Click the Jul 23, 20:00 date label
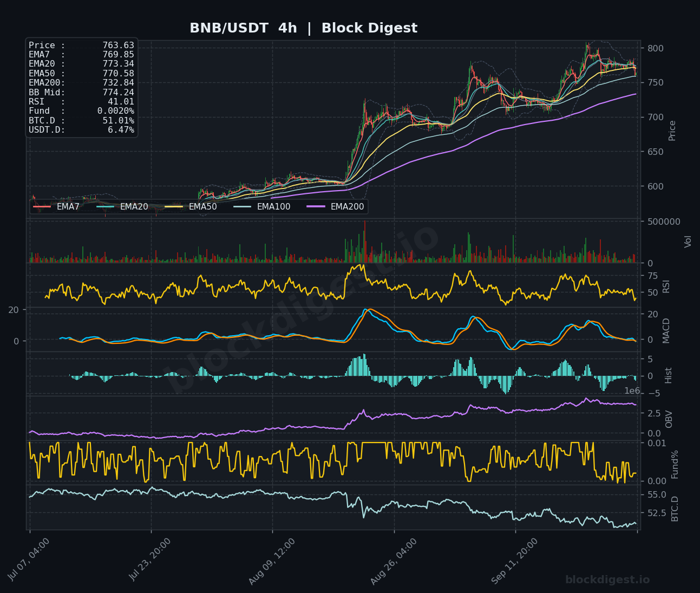Viewport: 700px width, 593px height. tap(151, 560)
